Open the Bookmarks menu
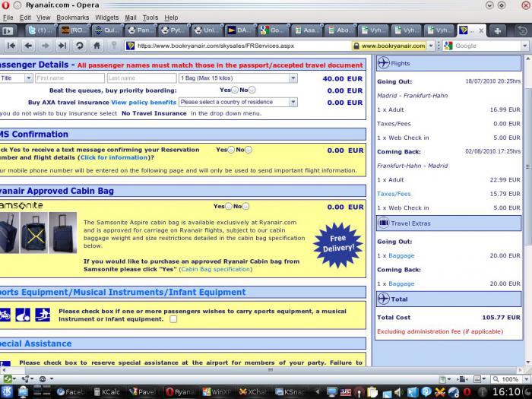This screenshot has height=399, width=532. coord(73,17)
